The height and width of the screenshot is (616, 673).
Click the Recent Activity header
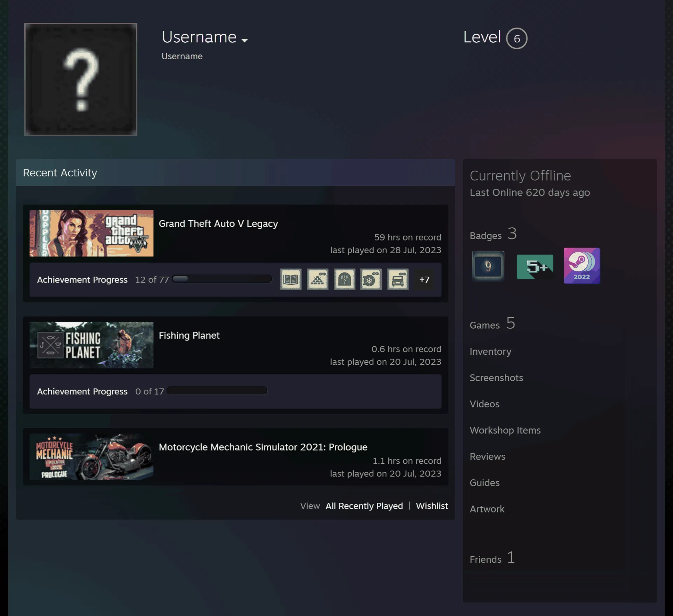pyautogui.click(x=236, y=172)
